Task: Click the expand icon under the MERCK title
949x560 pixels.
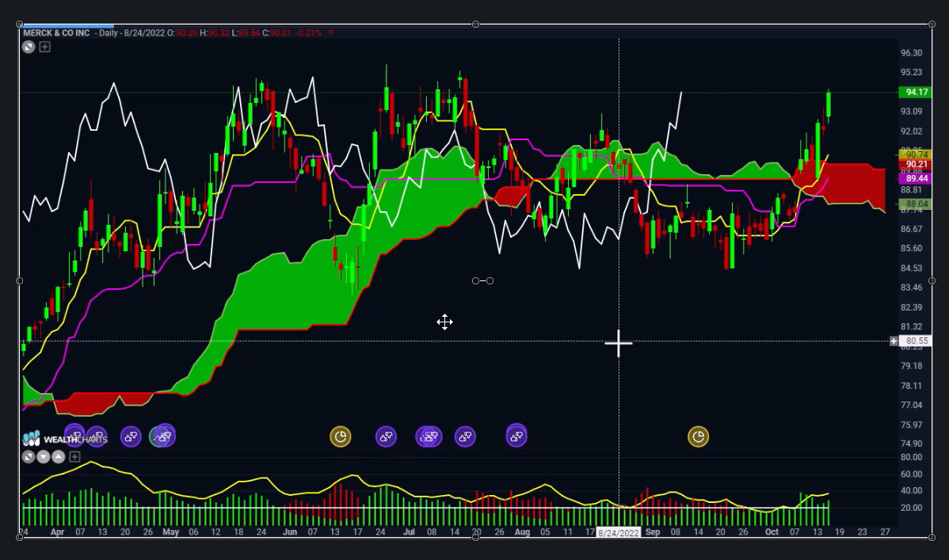Action: [x=29, y=48]
